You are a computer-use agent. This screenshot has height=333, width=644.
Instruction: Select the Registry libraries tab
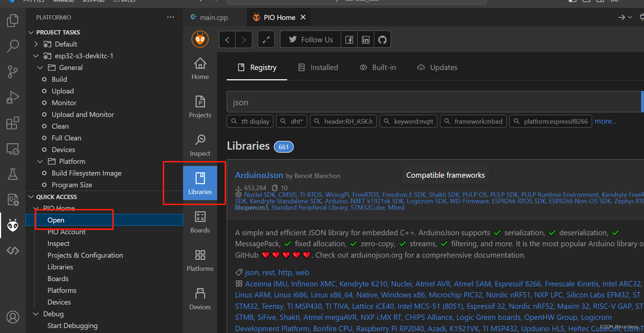point(257,68)
